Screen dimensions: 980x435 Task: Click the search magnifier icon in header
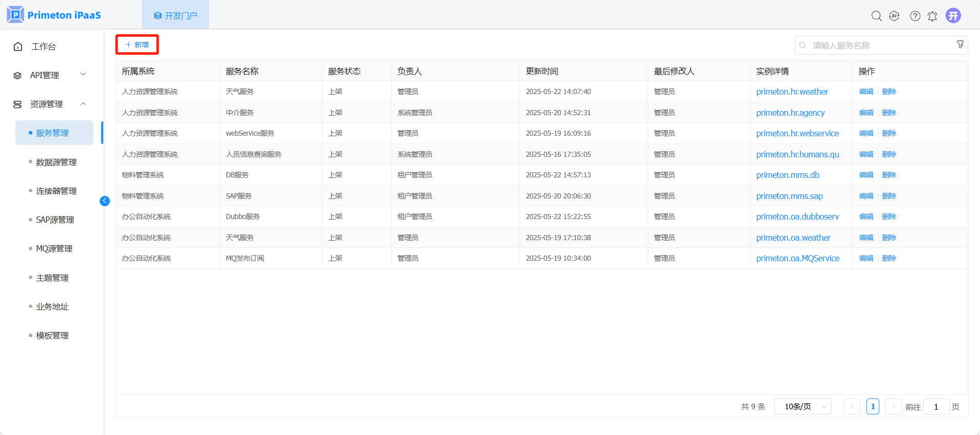point(876,16)
